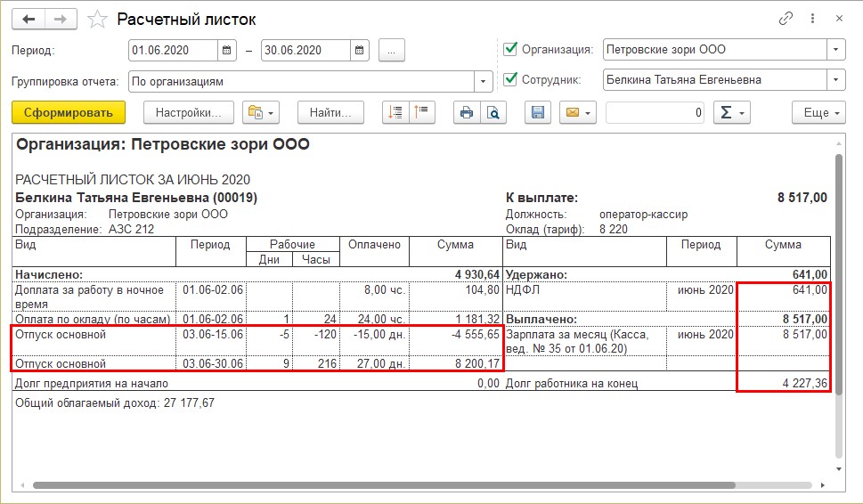Click the end date field 30.06.2020
Screen dimensions: 863x504
[305, 50]
